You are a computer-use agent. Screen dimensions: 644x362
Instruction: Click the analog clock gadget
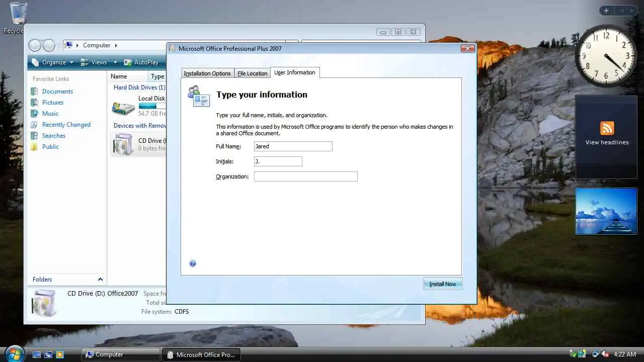[606, 55]
